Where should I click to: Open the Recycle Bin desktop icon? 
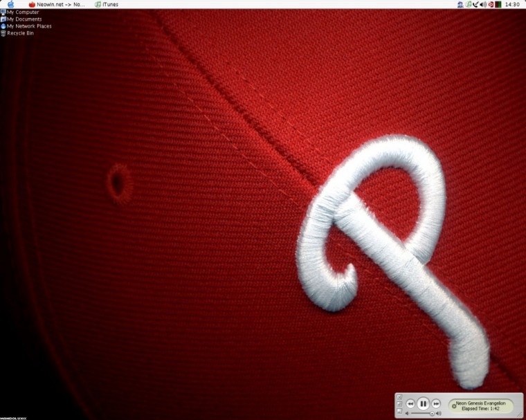(17, 33)
